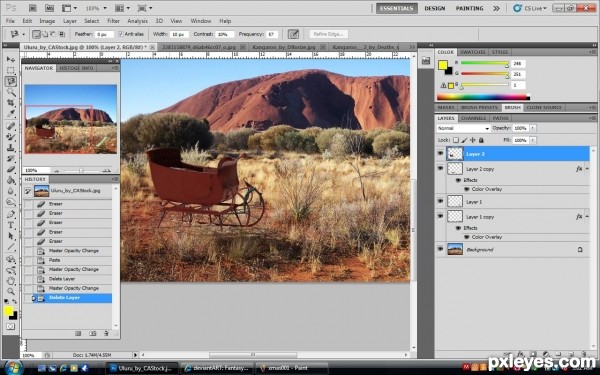Open the Layer menu
Viewport: 600px width, 375px height.
click(70, 21)
